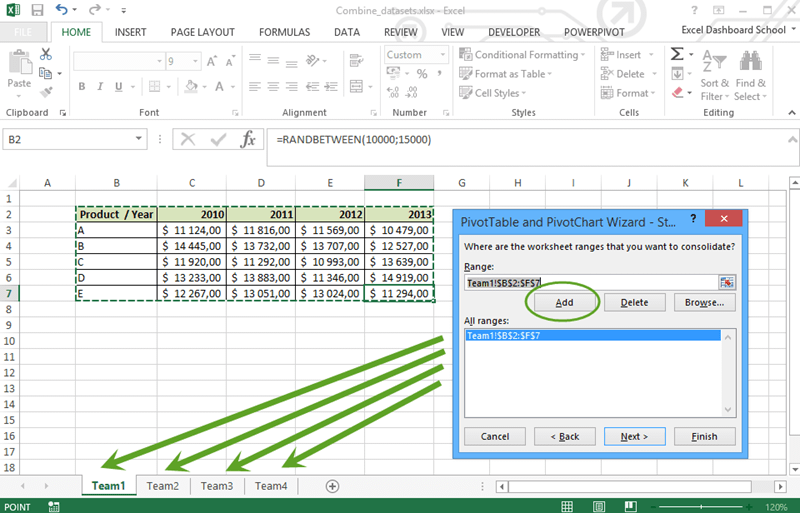This screenshot has width=800, height=513.
Task: Click Decrease Indent icon
Action: click(312, 87)
